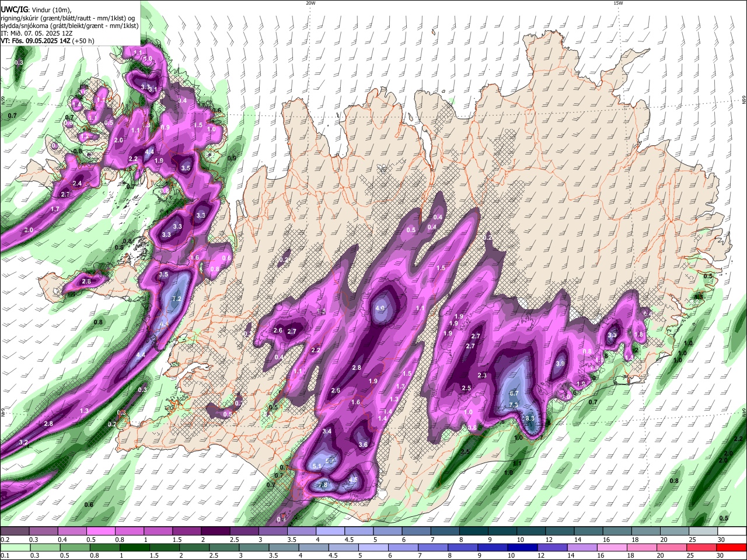Click the 7.2 precipitation value on the map

point(177,299)
